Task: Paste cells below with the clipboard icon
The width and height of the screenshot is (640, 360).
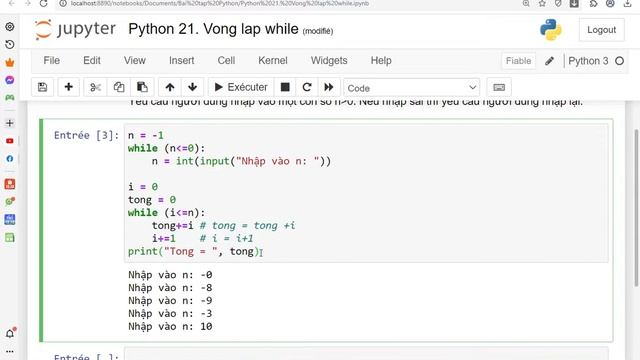Action: pyautogui.click(x=142, y=87)
